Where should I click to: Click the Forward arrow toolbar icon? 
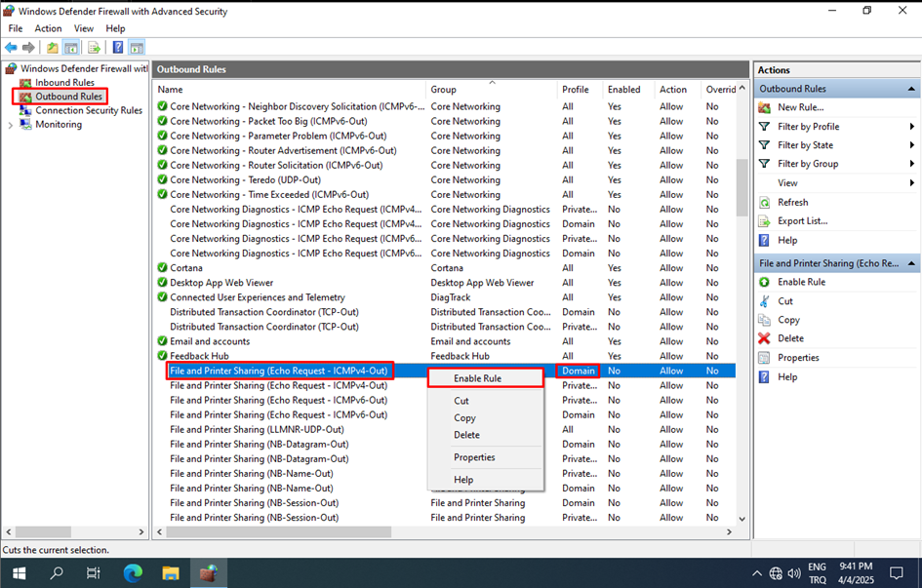[28, 48]
